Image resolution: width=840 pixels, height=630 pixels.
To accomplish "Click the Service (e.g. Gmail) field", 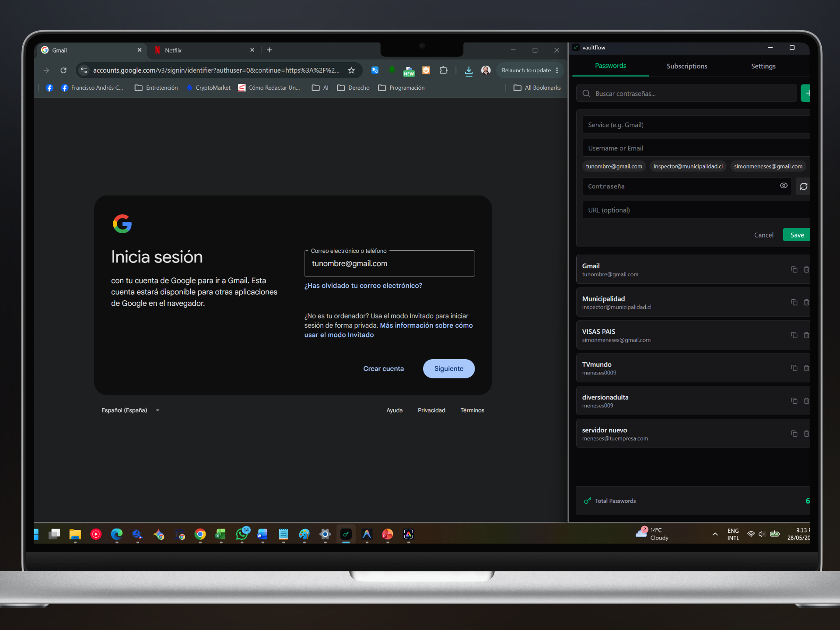I will click(x=696, y=125).
